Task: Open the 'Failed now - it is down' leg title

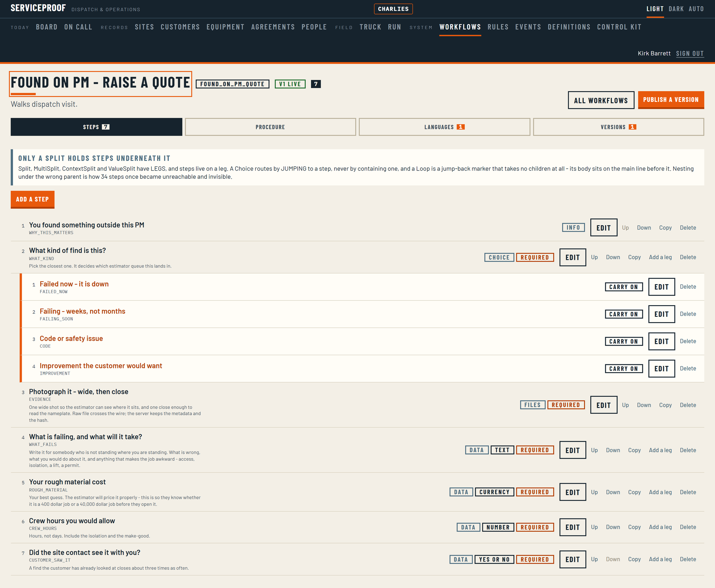Action: click(74, 284)
